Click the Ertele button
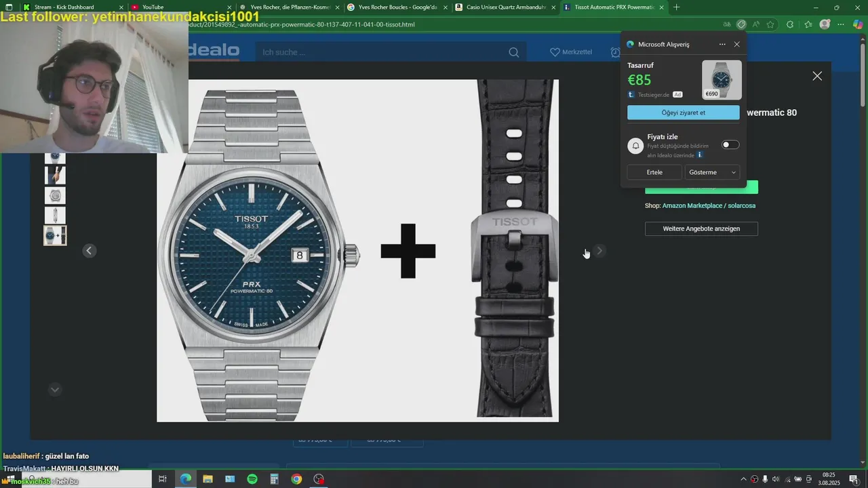The image size is (868, 488). (654, 172)
